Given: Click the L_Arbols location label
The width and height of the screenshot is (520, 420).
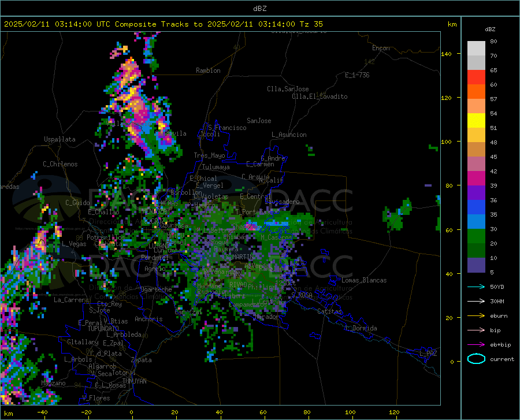Looking at the screenshot, I should (x=78, y=359).
